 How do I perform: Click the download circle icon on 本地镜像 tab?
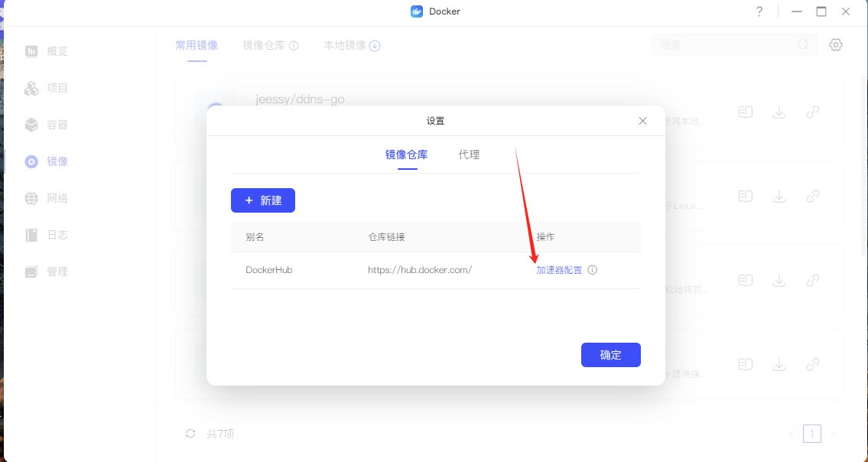[375, 45]
